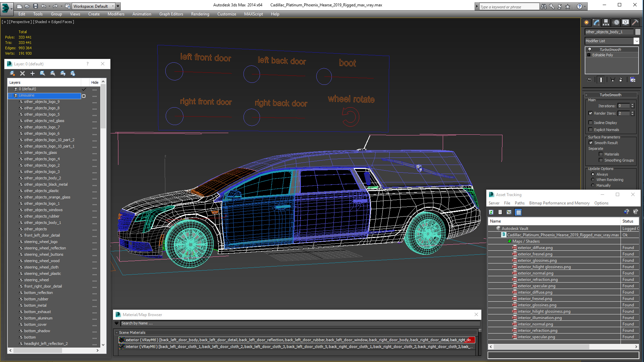Click Remove Modifier trash icon

pyautogui.click(x=621, y=80)
